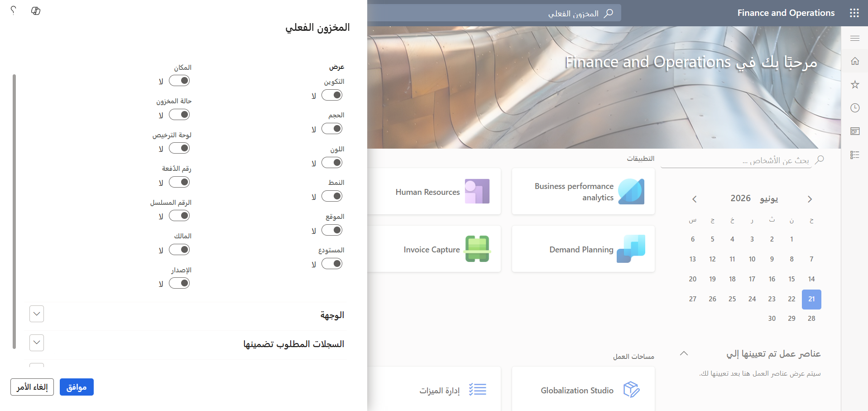Open Modules list icon in sidebar
The image size is (868, 411).
coord(855,155)
